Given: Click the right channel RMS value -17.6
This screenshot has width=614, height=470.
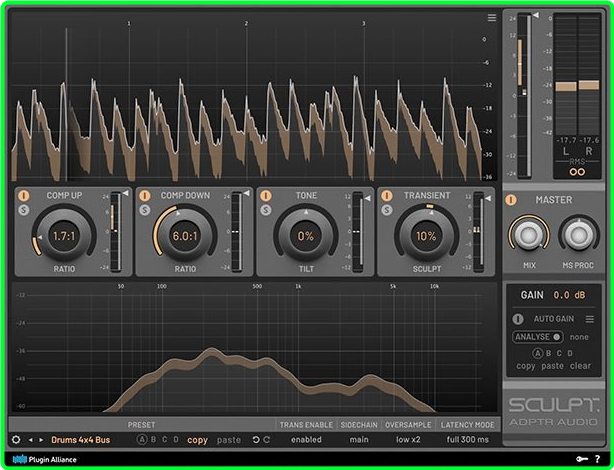Looking at the screenshot, I should [589, 141].
